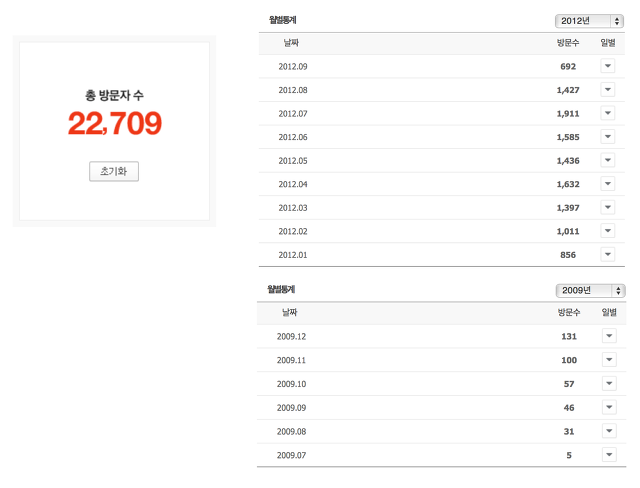Click the visit count 57

(569, 384)
